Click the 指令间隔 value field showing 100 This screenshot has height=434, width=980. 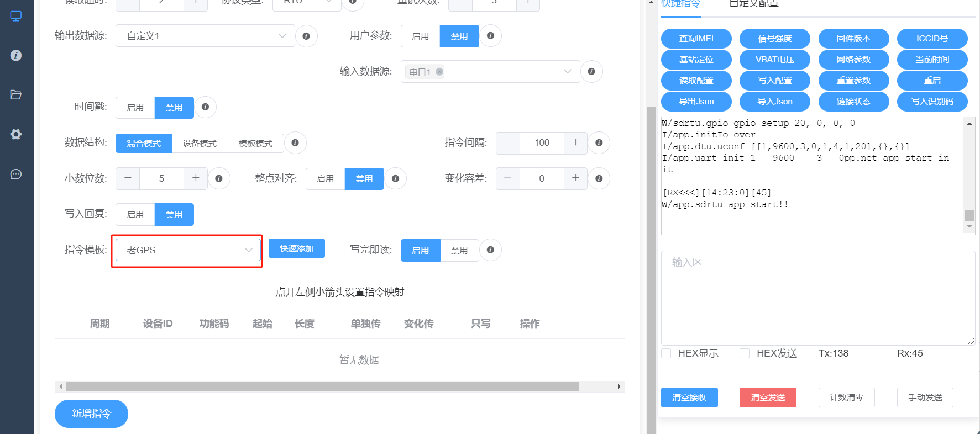(x=542, y=143)
